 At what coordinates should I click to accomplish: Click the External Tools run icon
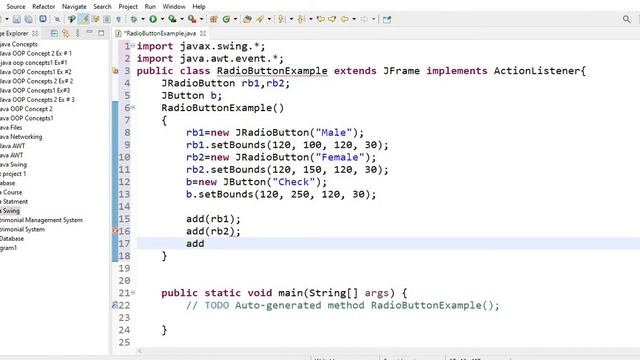(192, 19)
